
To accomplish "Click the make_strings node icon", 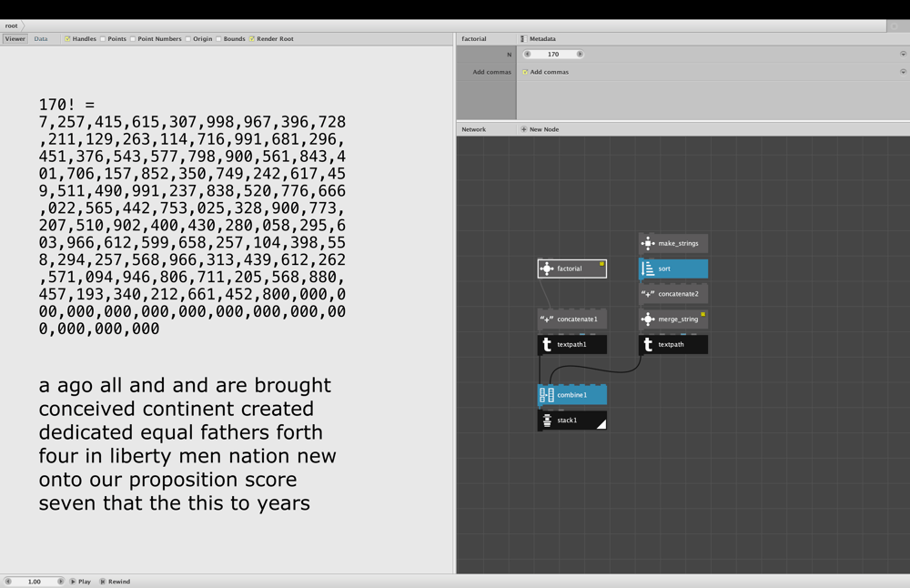I will [648, 243].
